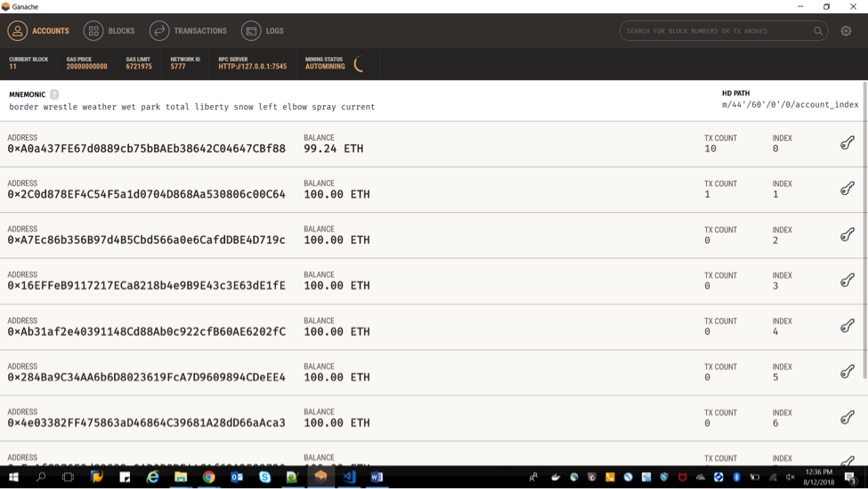Screen dimensions: 868x489
Task: Click the search magnifier icon
Action: [818, 31]
